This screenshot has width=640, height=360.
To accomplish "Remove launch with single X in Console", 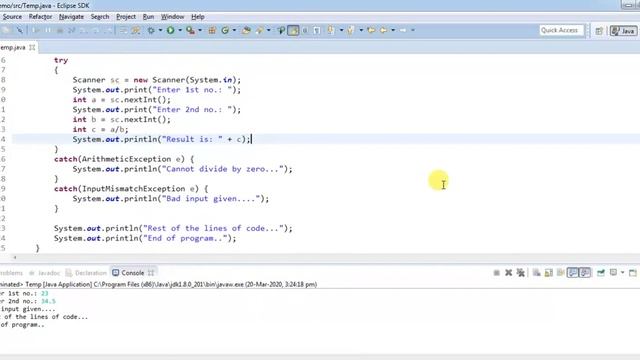I will pyautogui.click(x=509, y=273).
